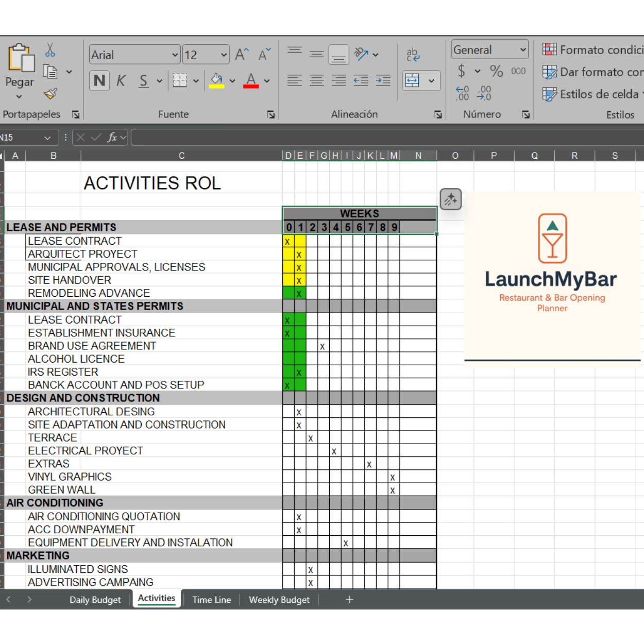This screenshot has width=644, height=644.
Task: Toggle wrap text icon
Action: pyautogui.click(x=413, y=55)
